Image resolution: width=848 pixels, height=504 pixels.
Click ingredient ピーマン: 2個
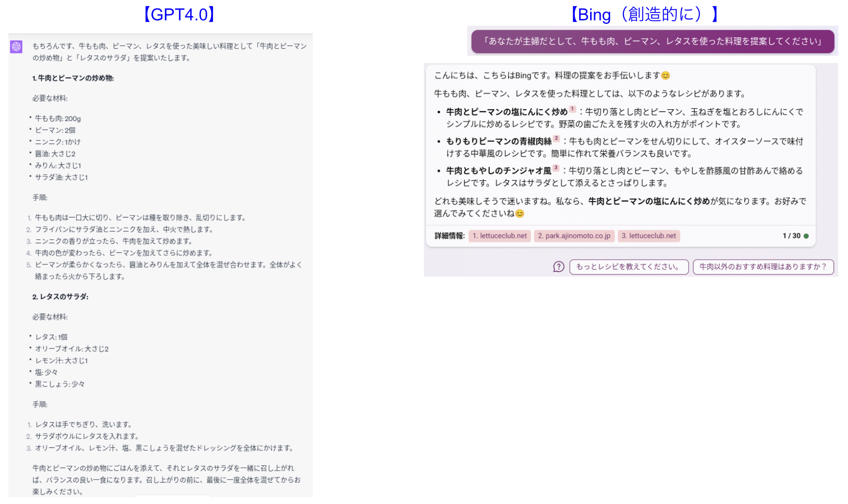(55, 130)
